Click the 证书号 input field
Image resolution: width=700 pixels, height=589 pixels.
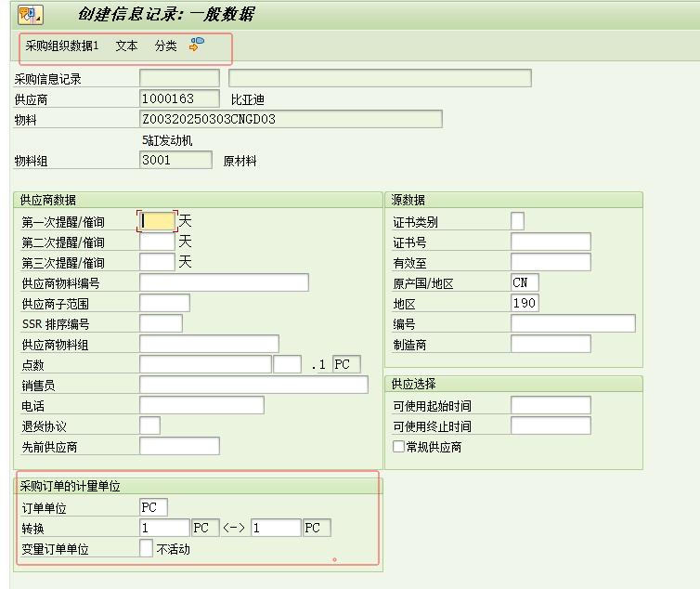coord(551,242)
